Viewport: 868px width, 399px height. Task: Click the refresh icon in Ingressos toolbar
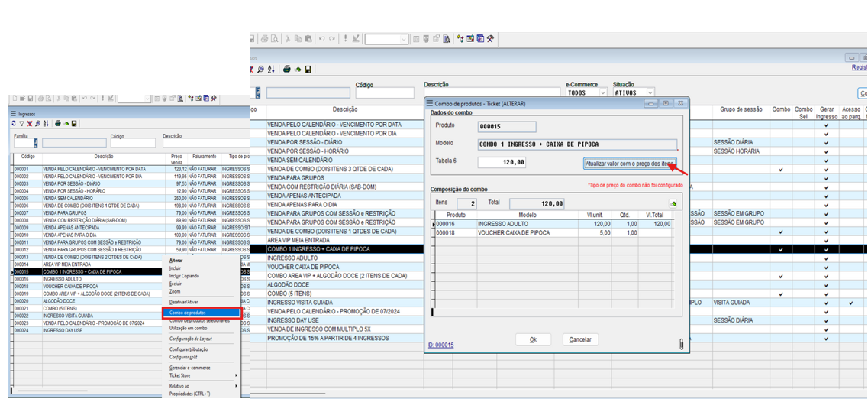(x=13, y=122)
